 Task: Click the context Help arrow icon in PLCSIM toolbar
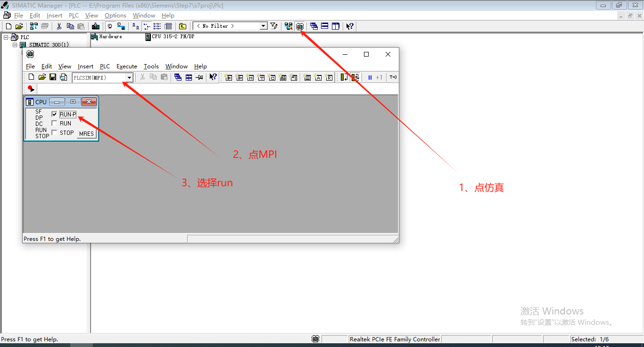pyautogui.click(x=213, y=77)
